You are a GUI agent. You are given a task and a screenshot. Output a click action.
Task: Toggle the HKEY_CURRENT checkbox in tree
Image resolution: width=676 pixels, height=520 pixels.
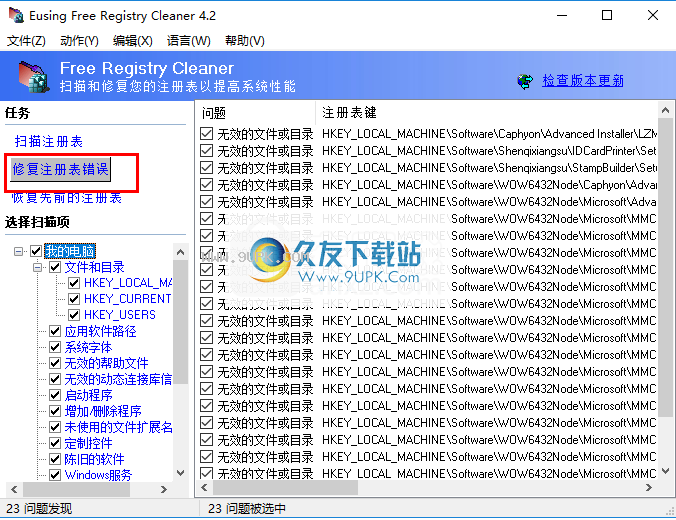click(x=74, y=299)
